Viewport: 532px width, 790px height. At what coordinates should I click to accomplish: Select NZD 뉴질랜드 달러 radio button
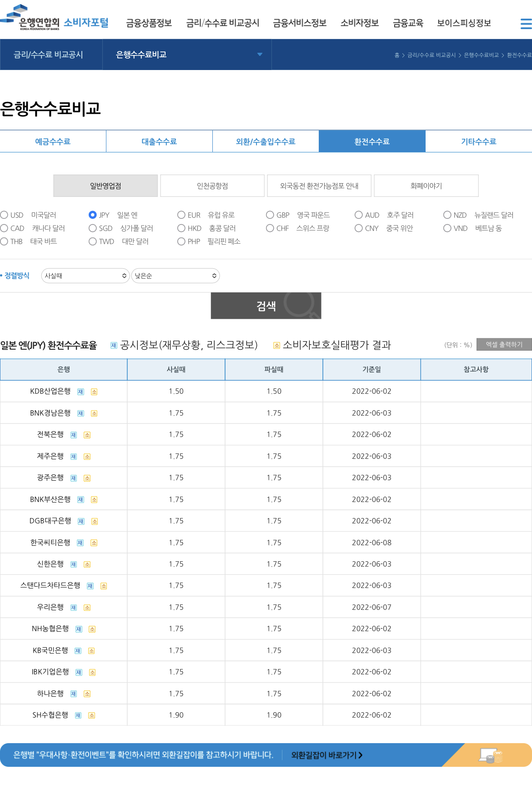[x=447, y=215]
